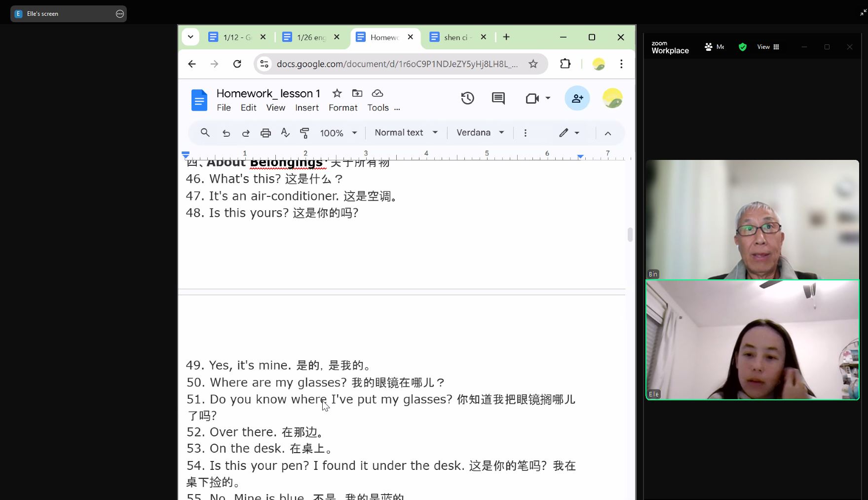Undo the last edit
Screen dimensions: 868x500
click(226, 133)
